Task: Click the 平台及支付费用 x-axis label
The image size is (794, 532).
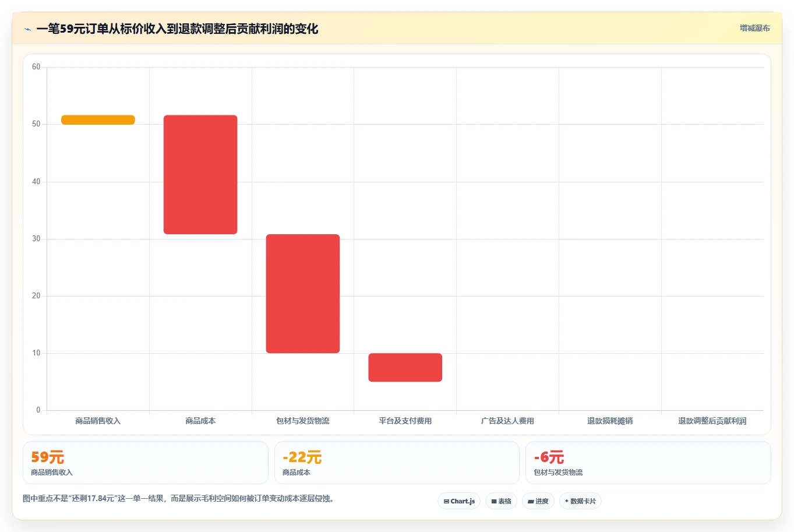Action: pos(405,421)
